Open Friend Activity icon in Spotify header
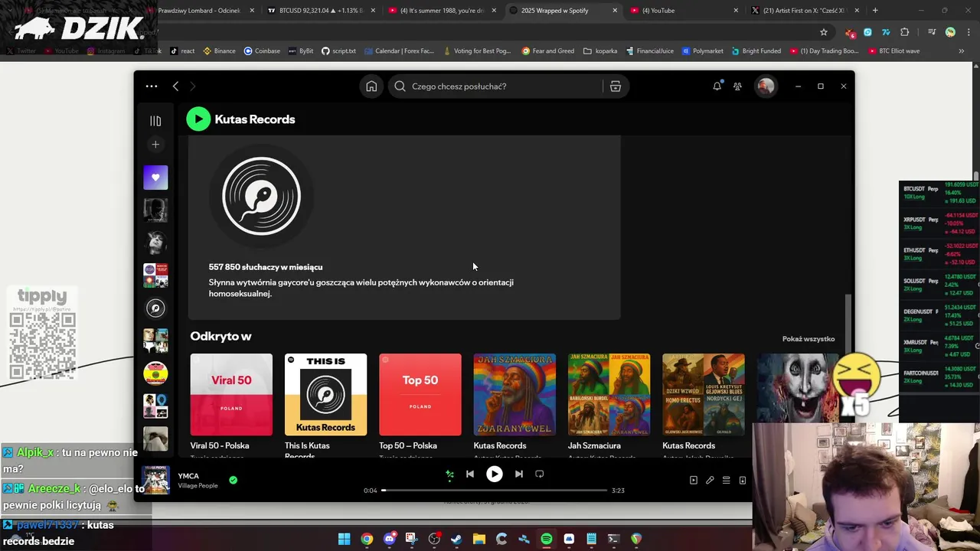Image resolution: width=980 pixels, height=551 pixels. pos(737,86)
